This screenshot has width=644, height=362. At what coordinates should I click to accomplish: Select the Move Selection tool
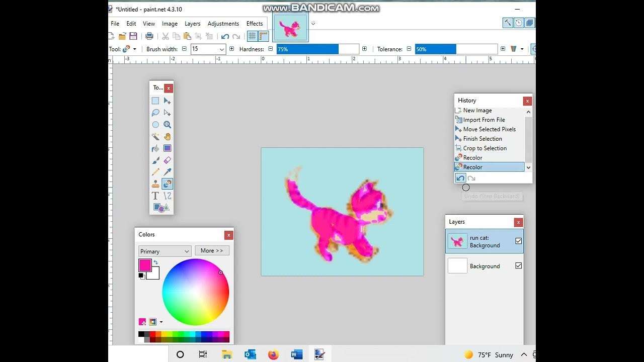tap(168, 113)
